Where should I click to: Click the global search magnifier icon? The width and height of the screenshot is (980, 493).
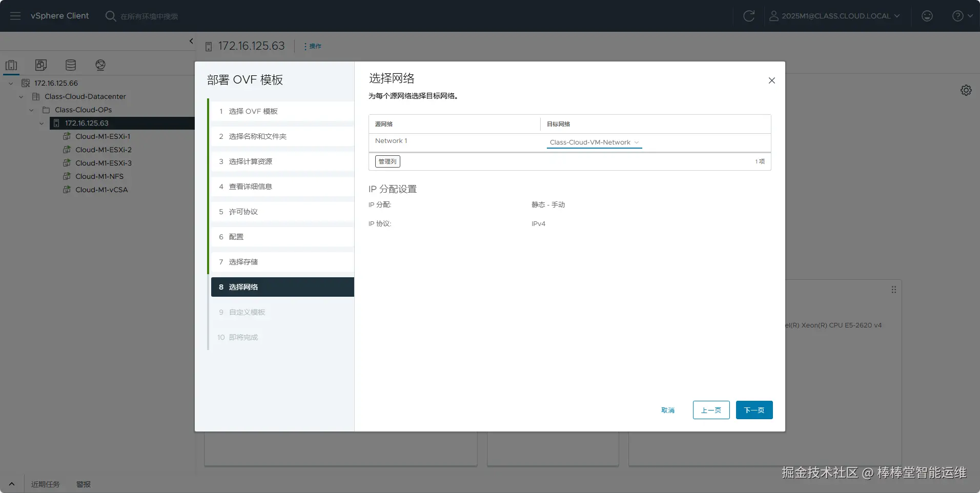110,16
